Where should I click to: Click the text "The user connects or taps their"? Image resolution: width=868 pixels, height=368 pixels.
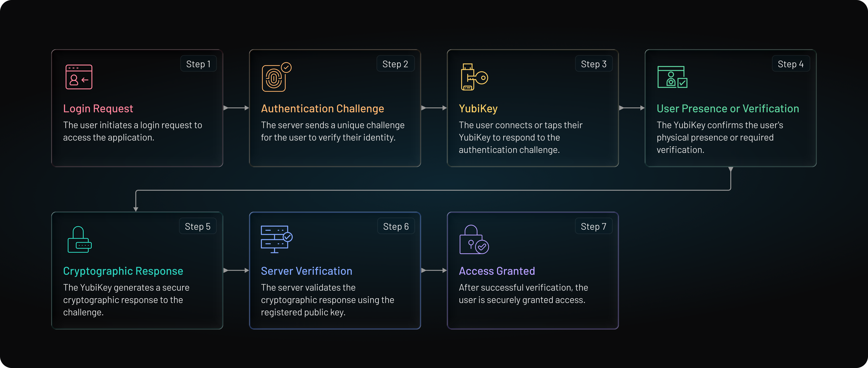tap(521, 125)
